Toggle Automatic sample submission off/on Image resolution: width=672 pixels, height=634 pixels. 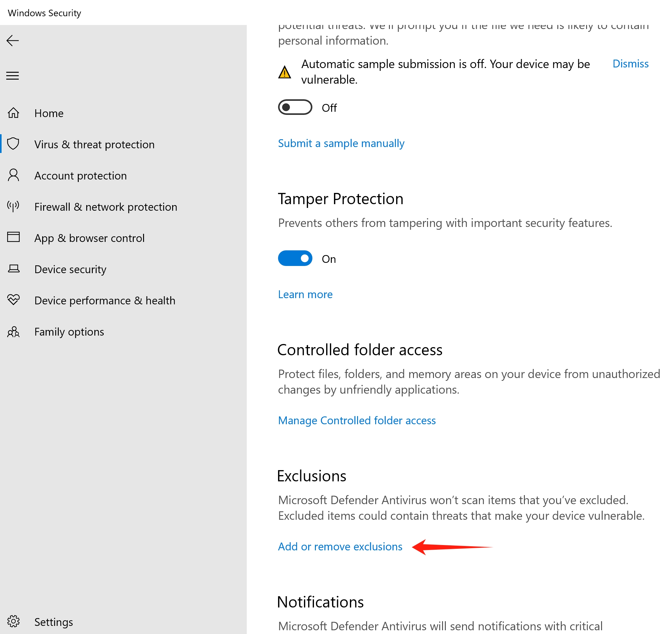(295, 107)
